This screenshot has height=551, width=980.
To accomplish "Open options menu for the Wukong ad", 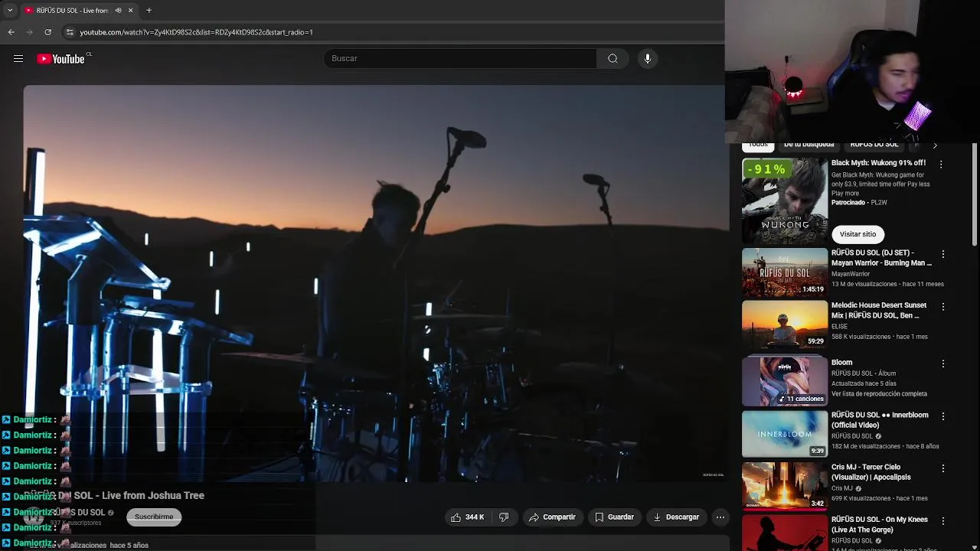I will (x=941, y=165).
